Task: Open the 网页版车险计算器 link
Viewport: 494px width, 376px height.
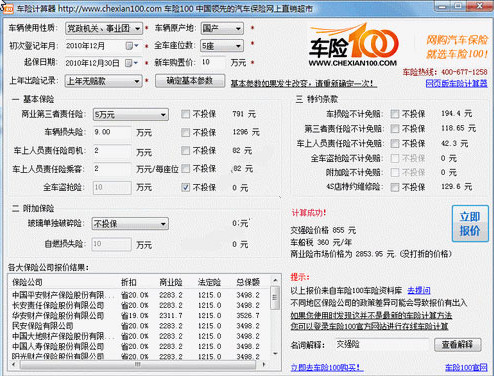Action: [x=456, y=83]
